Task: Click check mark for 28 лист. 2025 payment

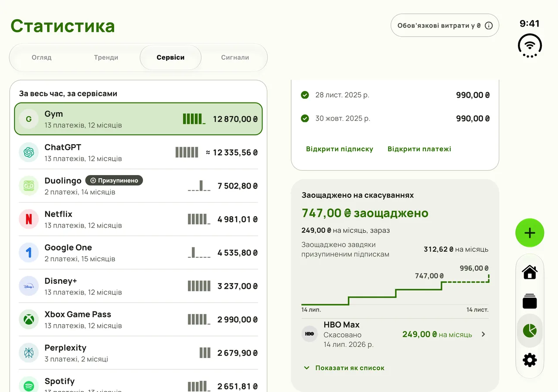Action: tap(305, 95)
